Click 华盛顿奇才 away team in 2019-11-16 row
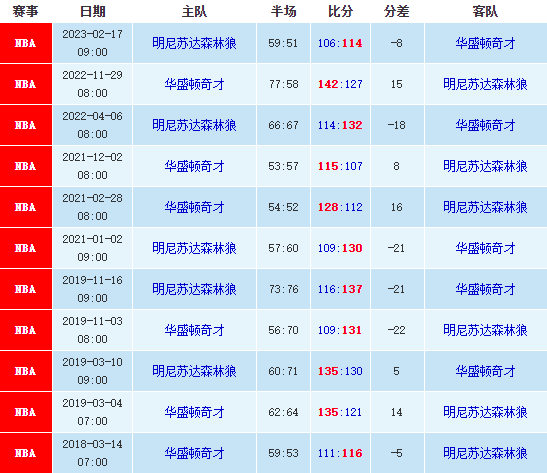 click(x=485, y=289)
